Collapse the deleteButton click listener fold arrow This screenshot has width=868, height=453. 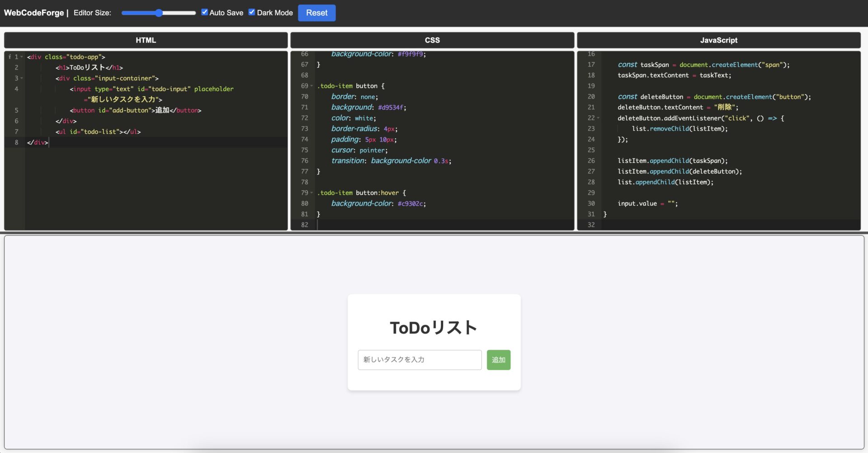coord(598,118)
